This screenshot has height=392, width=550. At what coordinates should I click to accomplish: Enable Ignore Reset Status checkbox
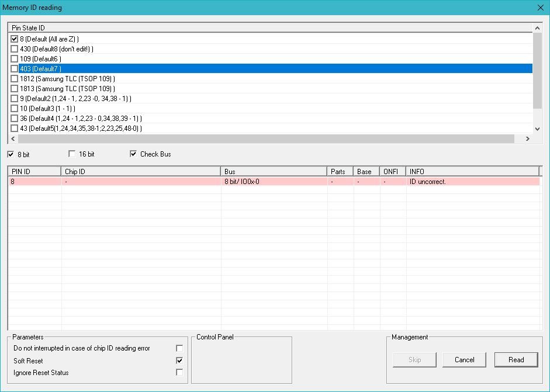pos(179,372)
